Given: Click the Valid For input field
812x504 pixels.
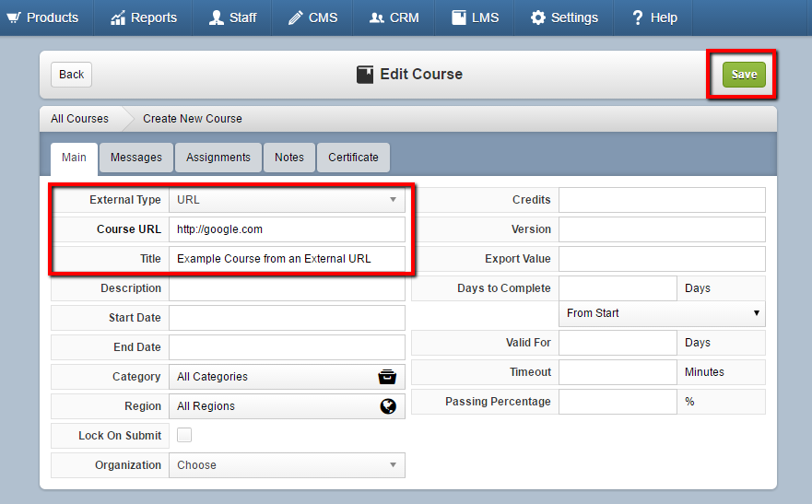Looking at the screenshot, I should coord(618,343).
